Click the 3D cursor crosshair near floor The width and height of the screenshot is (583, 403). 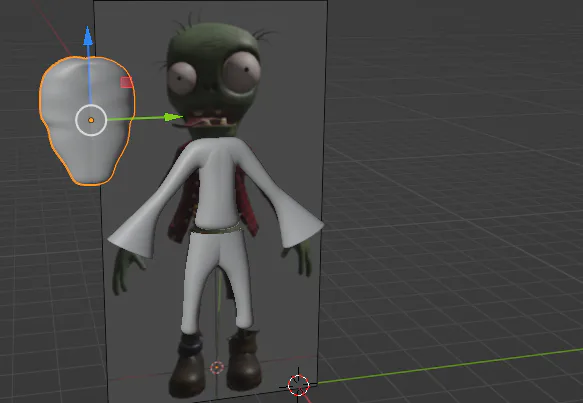coord(298,385)
